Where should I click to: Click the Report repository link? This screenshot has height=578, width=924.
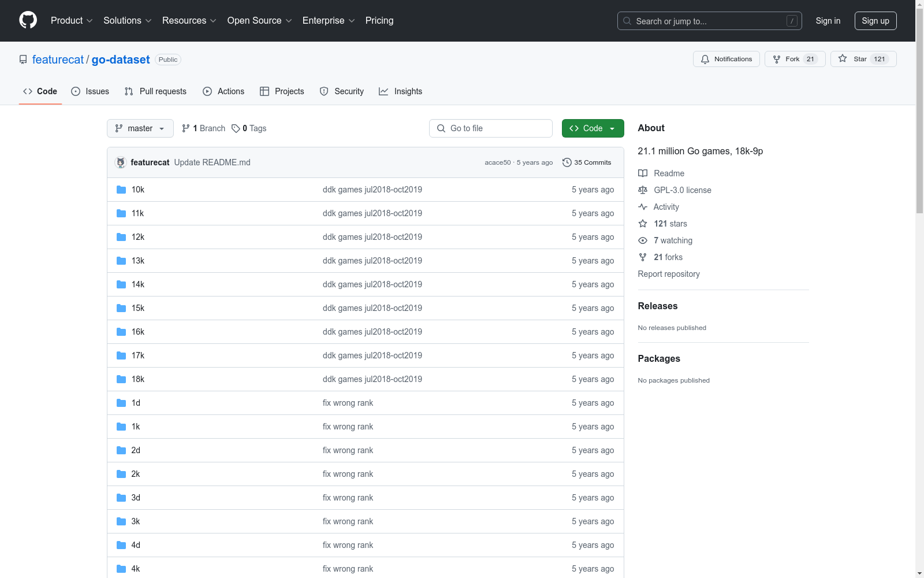click(x=669, y=274)
